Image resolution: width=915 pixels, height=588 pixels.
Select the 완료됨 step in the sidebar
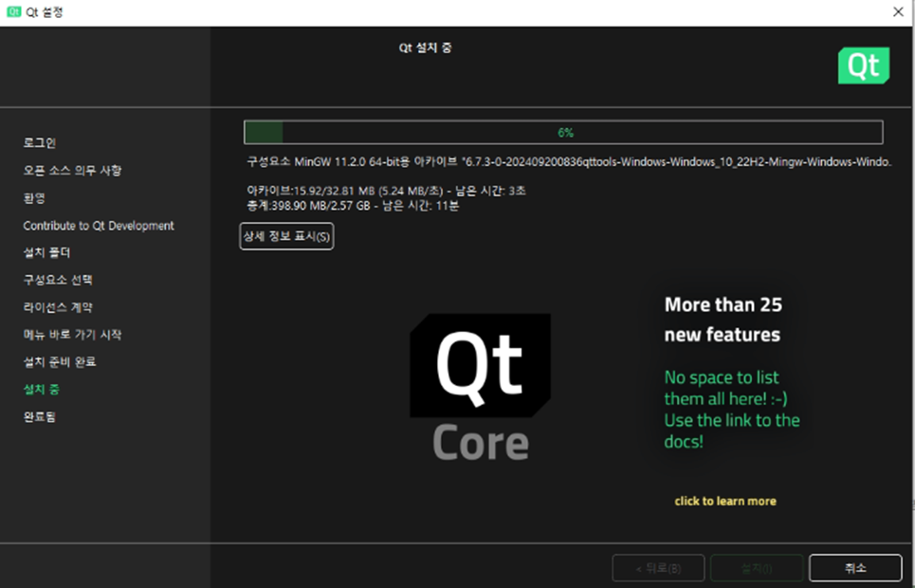tap(40, 417)
